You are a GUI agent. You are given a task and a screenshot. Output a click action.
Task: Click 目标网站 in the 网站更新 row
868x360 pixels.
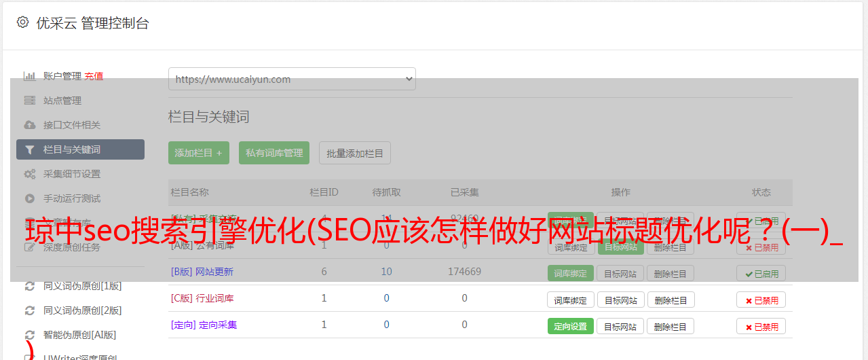(620, 274)
